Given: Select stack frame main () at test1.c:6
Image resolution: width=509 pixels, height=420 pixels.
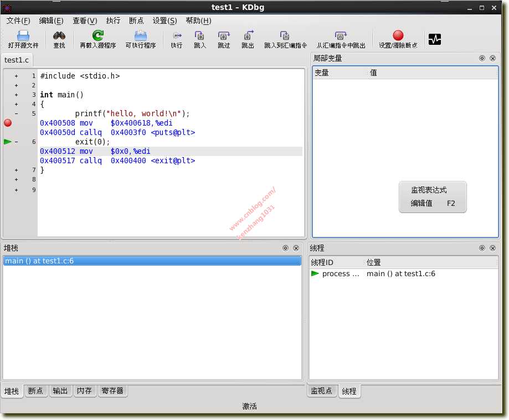Looking at the screenshot, I should (x=152, y=261).
